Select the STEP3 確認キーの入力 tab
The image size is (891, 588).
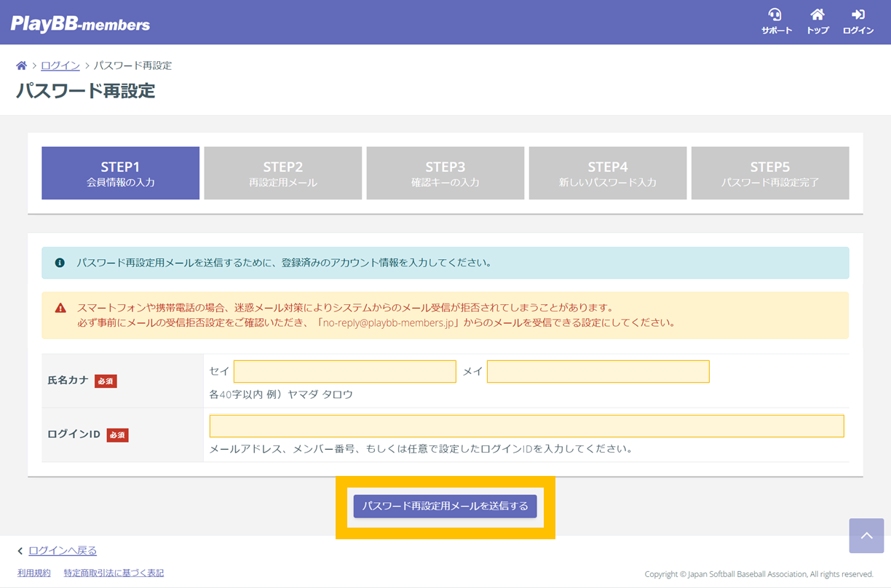[x=445, y=173]
